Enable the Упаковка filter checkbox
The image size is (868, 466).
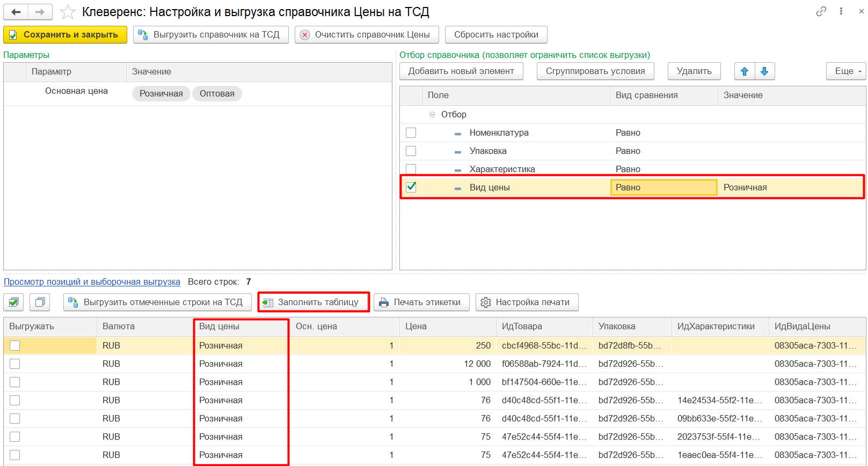click(x=411, y=151)
